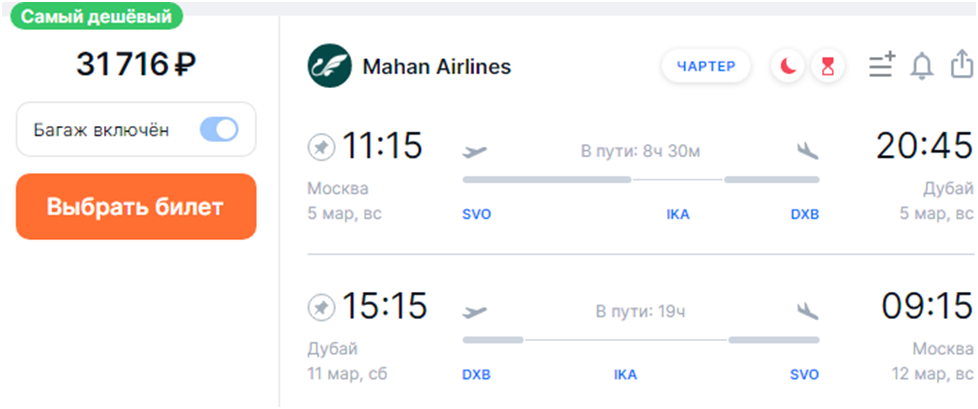Click the SVO arrival code on return flight
Screen dimensions: 978x409
[804, 375]
